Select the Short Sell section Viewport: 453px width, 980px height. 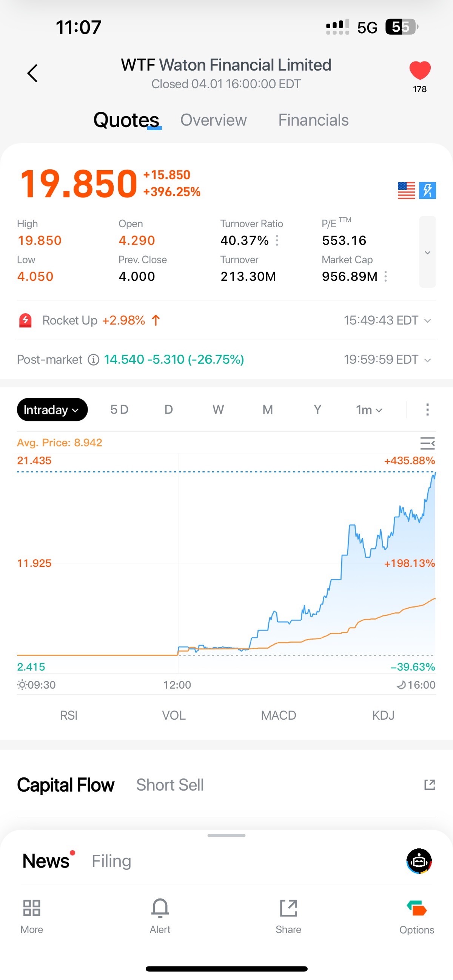170,785
